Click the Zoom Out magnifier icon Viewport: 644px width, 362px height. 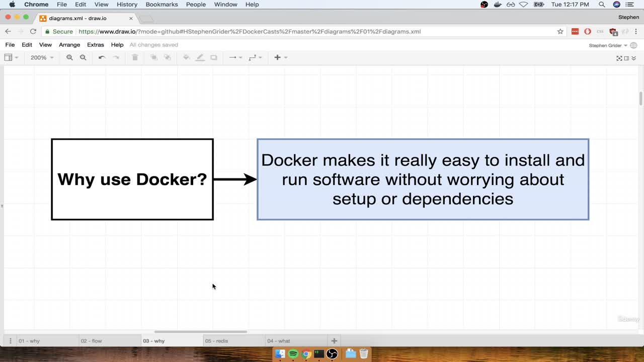click(x=83, y=57)
